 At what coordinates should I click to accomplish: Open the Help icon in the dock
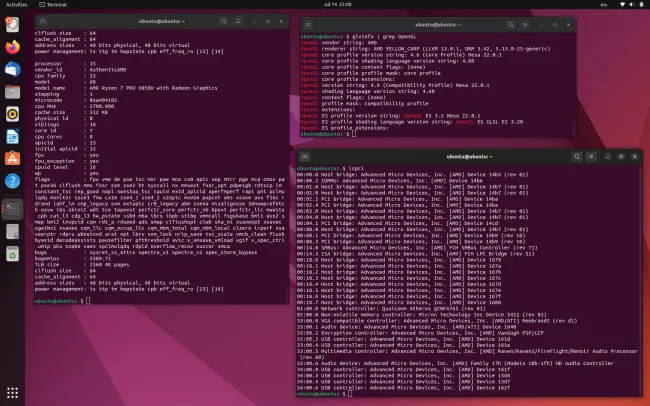coord(12,181)
